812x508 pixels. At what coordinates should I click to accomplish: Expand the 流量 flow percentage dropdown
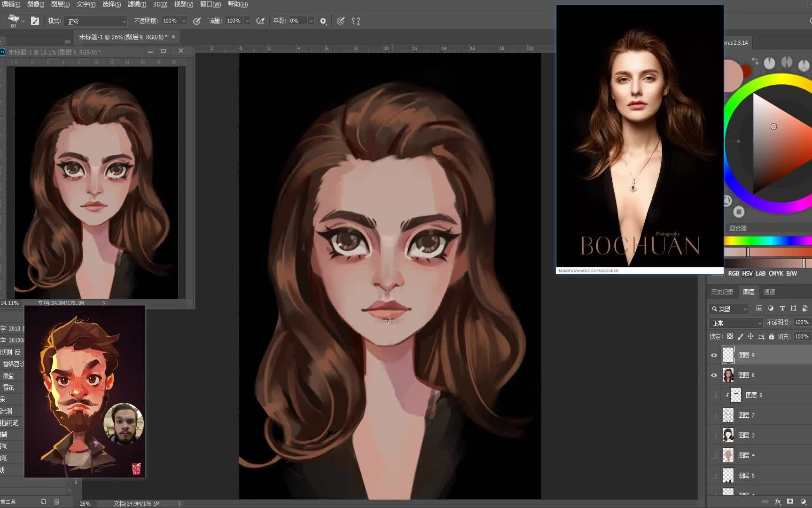point(247,21)
